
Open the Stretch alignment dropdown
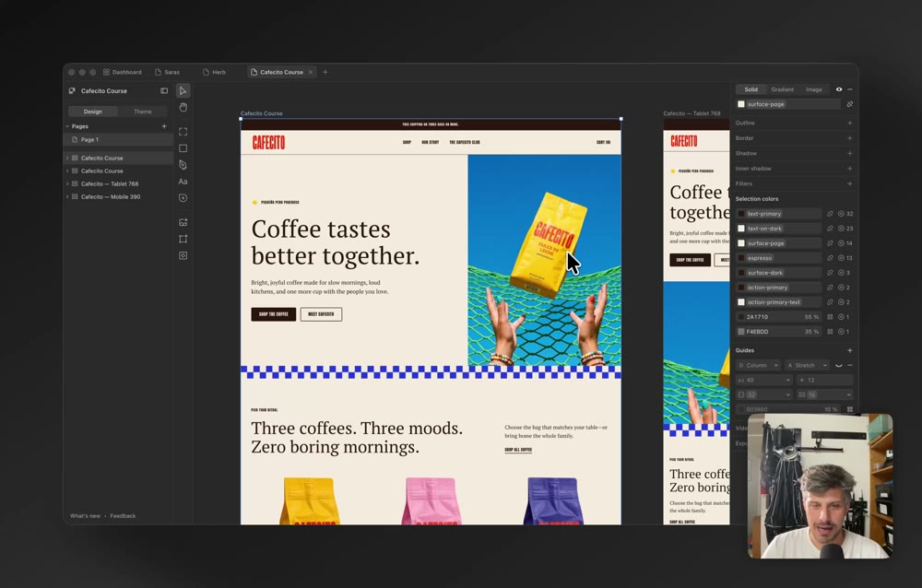tap(808, 365)
